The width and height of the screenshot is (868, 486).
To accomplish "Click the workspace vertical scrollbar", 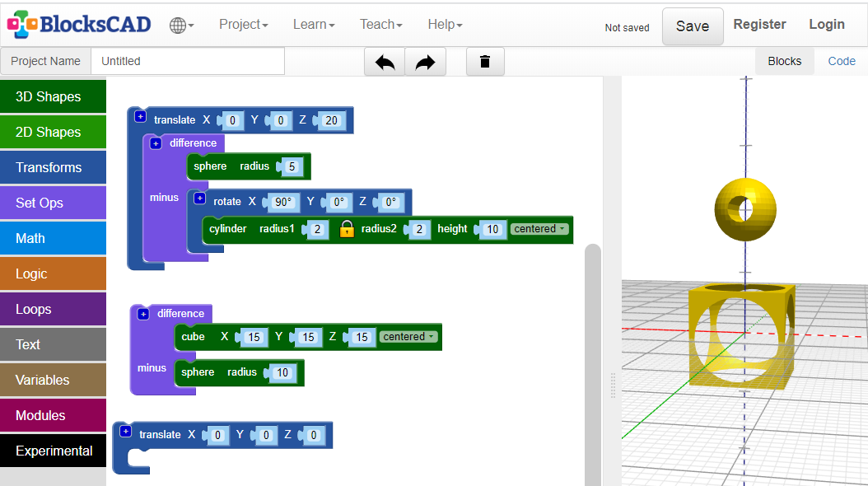I will [x=593, y=362].
